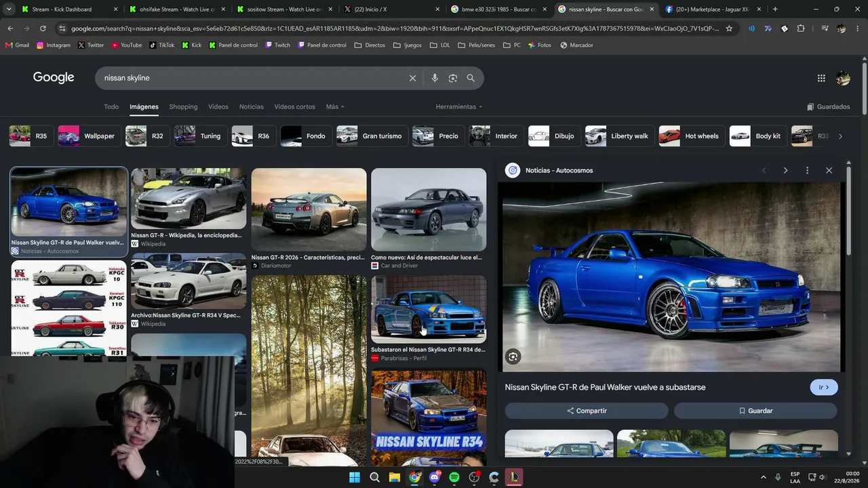The image size is (868, 488).
Task: Clear the search box with the X icon
Action: (412, 78)
